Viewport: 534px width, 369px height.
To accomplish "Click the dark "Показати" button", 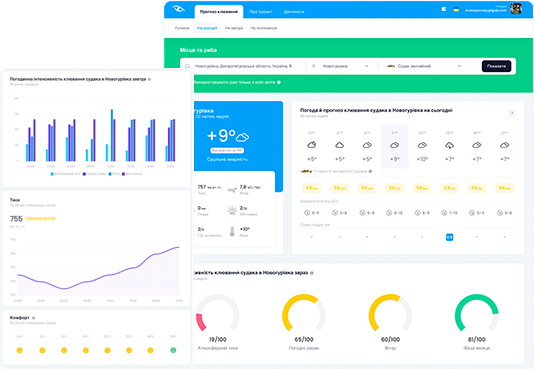I will (x=496, y=66).
